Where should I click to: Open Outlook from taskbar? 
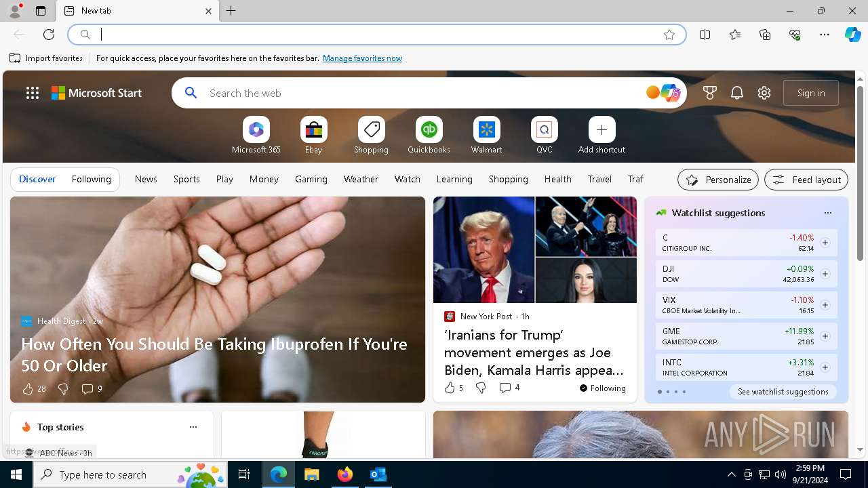pos(378,474)
